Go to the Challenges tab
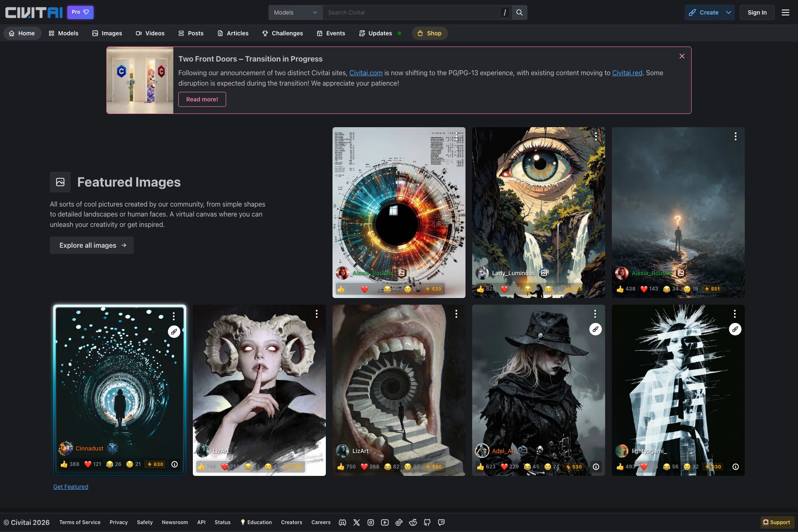 [x=283, y=33]
